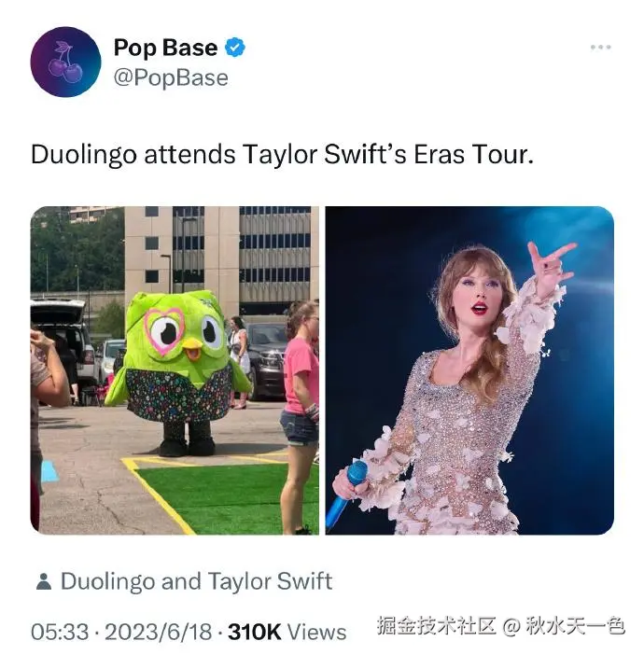Screen dimensions: 644x655
Task: Visit the @PopBase handle
Action: [x=171, y=77]
